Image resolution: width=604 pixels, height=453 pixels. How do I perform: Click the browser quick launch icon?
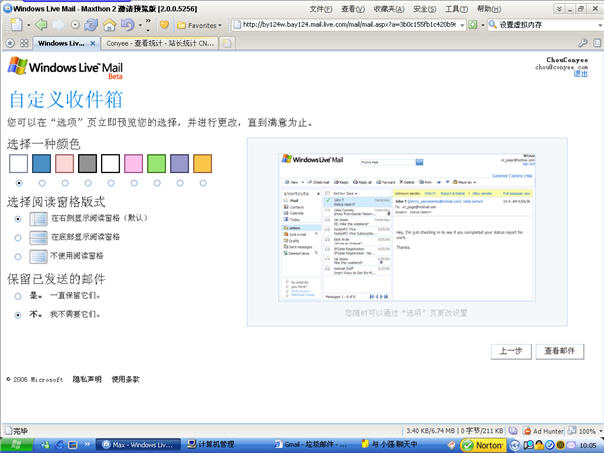click(x=59, y=445)
